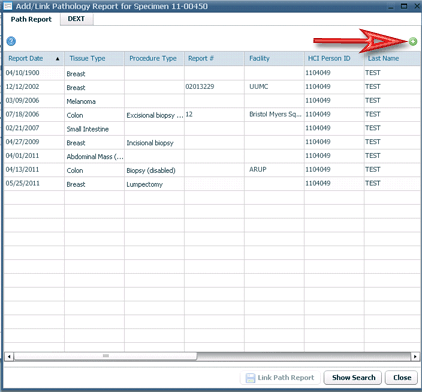422x392 pixels.
Task: Click the Close button at bottom
Action: click(402, 378)
